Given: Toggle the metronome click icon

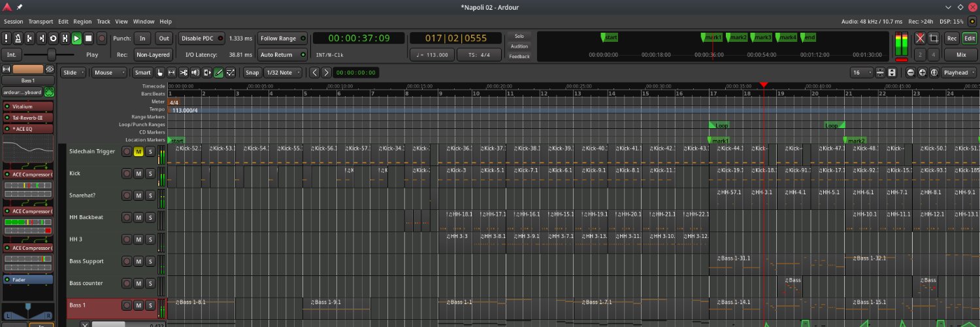Looking at the screenshot, I should pyautogui.click(x=18, y=39).
